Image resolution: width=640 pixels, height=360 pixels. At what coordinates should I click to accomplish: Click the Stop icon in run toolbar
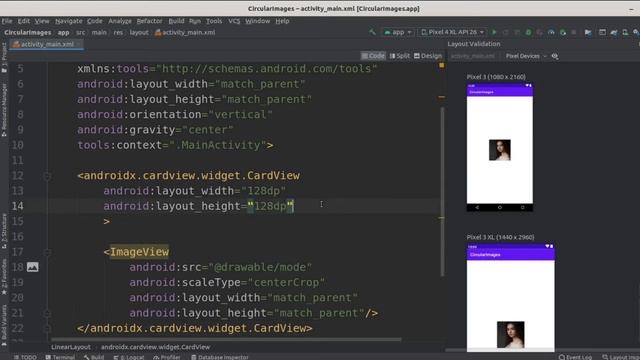coord(574,32)
